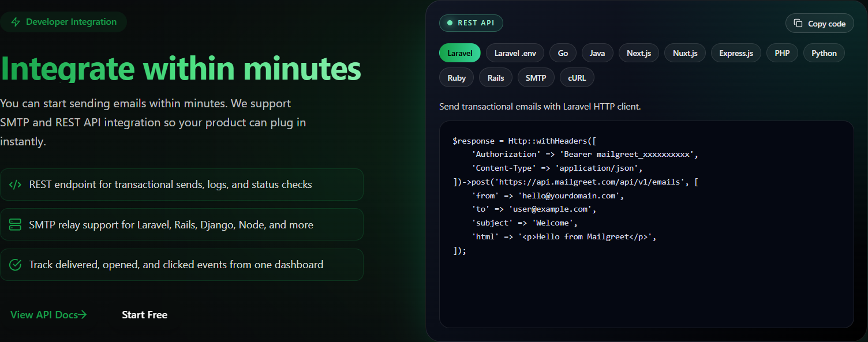Click the SMTP relay support feature card
Image resolution: width=868 pixels, height=342 pixels.
pyautogui.click(x=182, y=224)
